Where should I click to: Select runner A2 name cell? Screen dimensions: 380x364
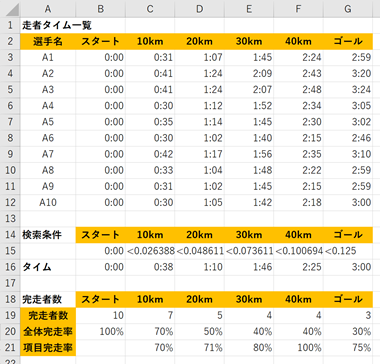[48, 73]
